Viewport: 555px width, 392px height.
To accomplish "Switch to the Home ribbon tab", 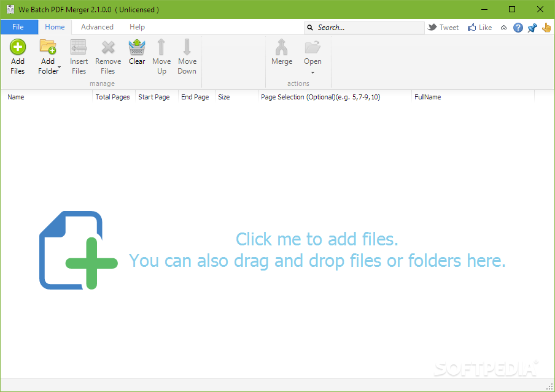I will click(x=55, y=27).
